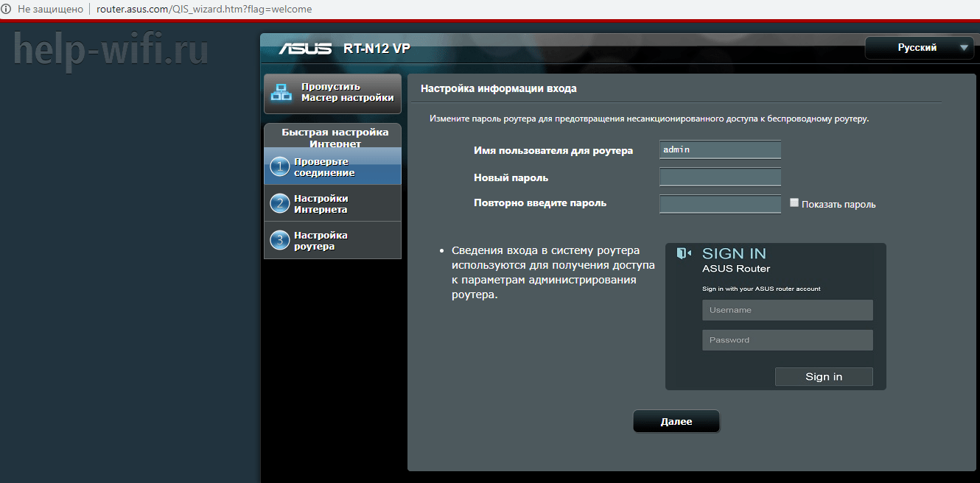The width and height of the screenshot is (980, 483).
Task: Click the Username field in sign-in preview
Action: click(x=788, y=310)
